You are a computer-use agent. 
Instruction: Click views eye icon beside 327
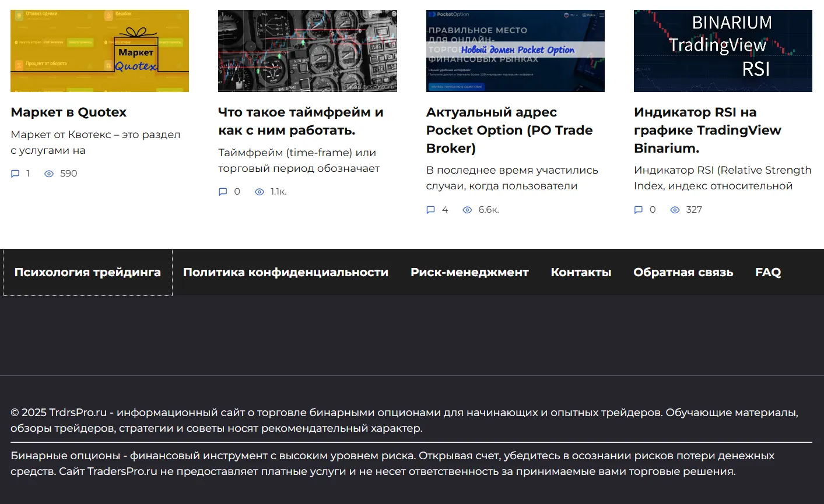point(675,210)
